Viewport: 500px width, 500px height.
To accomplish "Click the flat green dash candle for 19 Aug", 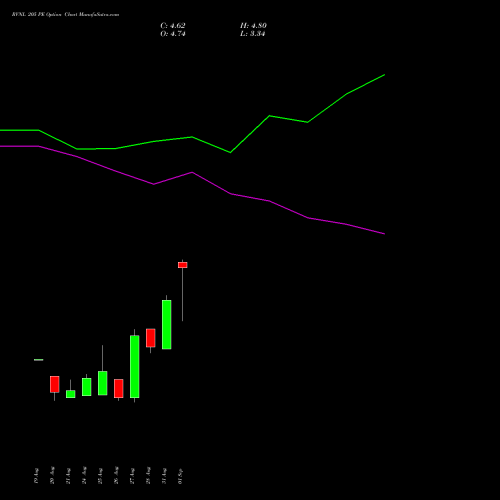I will 39,360.
